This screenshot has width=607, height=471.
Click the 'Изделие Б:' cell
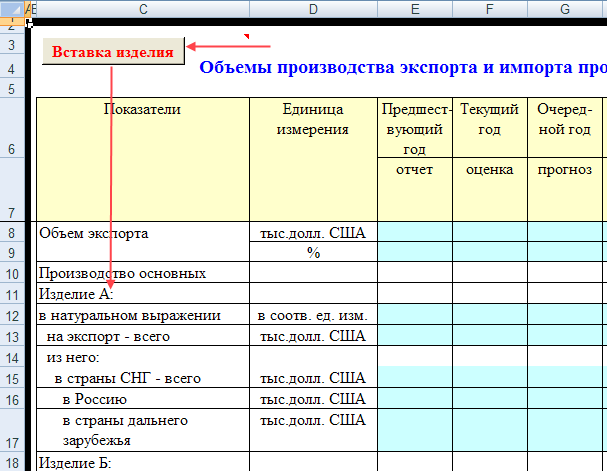[x=143, y=462]
